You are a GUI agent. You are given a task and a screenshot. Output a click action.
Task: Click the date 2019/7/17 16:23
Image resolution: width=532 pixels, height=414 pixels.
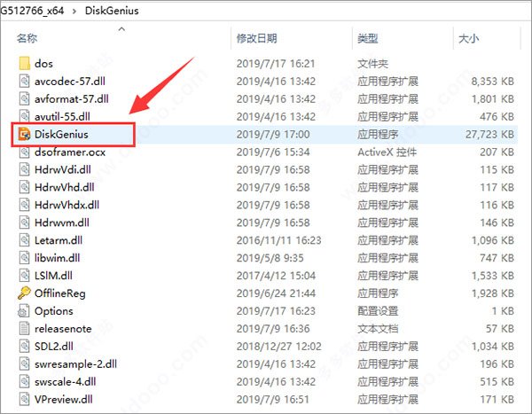276,311
